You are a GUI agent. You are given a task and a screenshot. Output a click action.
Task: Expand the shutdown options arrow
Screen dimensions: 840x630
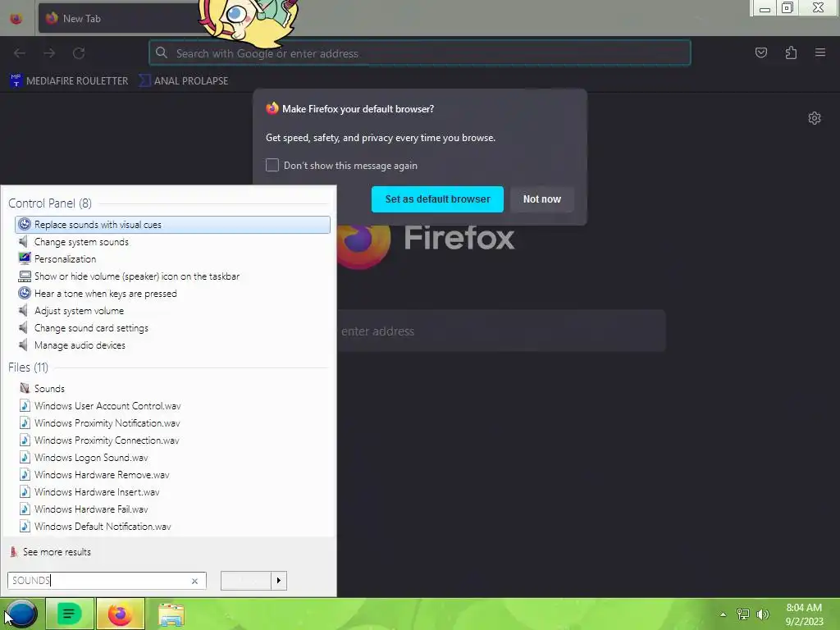[x=279, y=581]
